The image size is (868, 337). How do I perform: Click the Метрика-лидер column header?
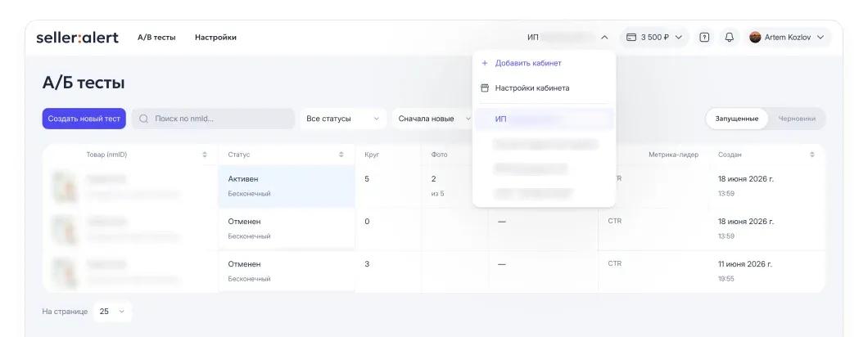[673, 155]
